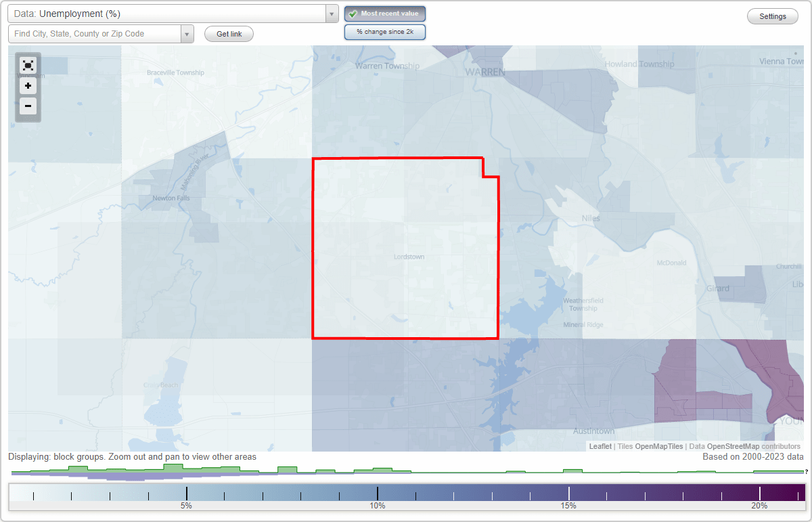This screenshot has height=522, width=812.
Task: Click the distribution histogram above the legend
Action: 406,472
